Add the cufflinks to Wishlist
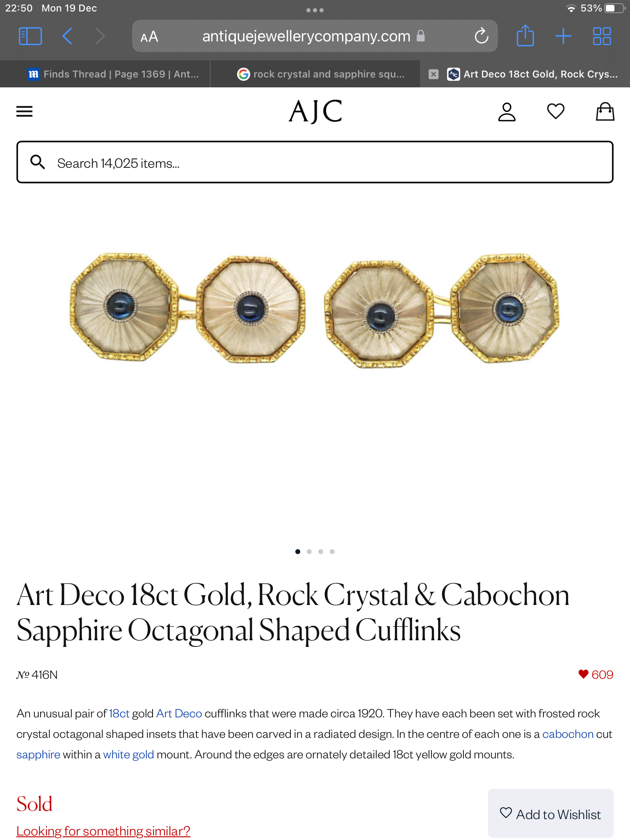 tap(550, 814)
